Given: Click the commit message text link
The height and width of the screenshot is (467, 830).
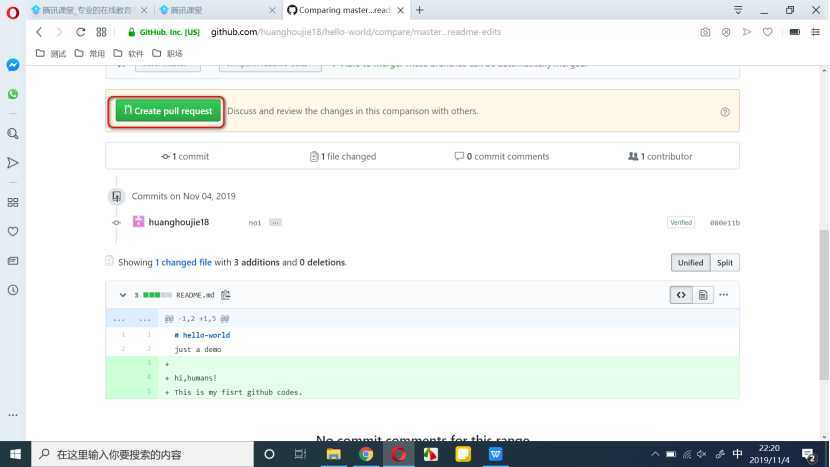Looking at the screenshot, I should [255, 223].
